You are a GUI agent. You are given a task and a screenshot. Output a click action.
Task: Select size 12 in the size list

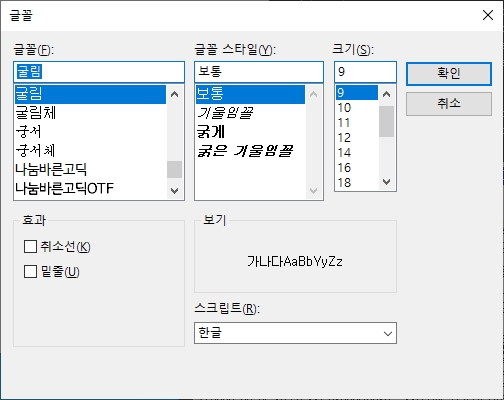(357, 138)
